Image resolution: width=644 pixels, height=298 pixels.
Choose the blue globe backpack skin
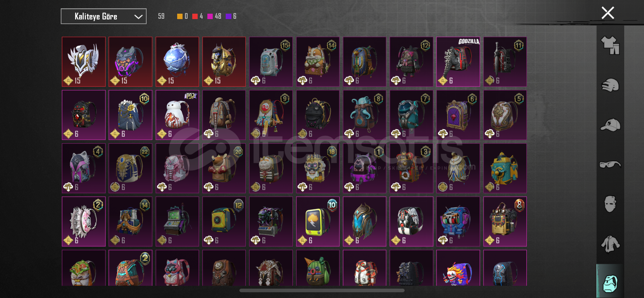pyautogui.click(x=177, y=62)
